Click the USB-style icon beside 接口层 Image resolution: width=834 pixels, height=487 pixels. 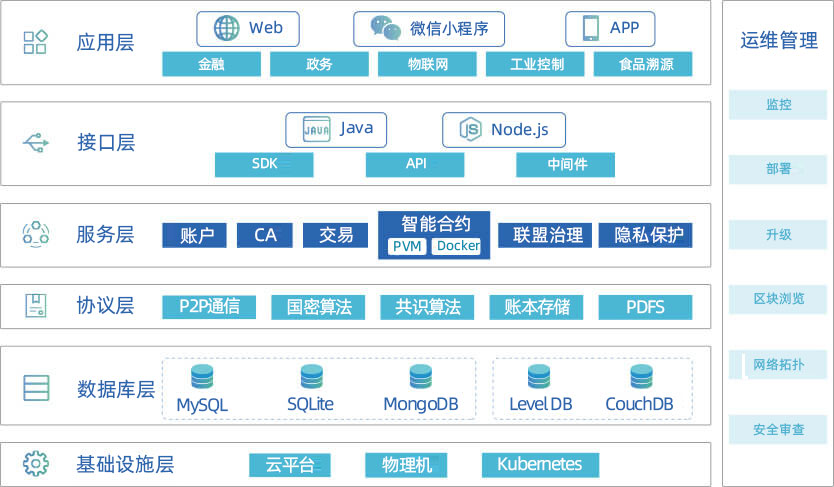pyautogui.click(x=36, y=143)
